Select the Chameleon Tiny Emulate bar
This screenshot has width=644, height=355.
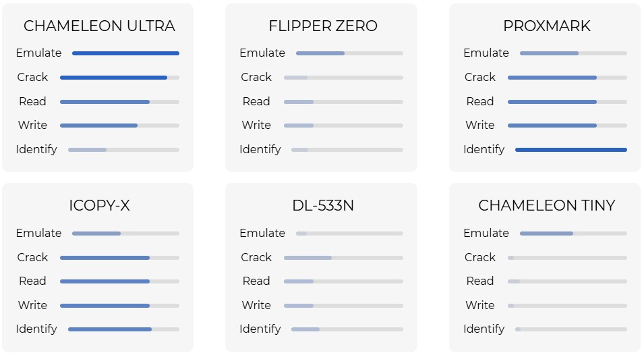pyautogui.click(x=573, y=234)
